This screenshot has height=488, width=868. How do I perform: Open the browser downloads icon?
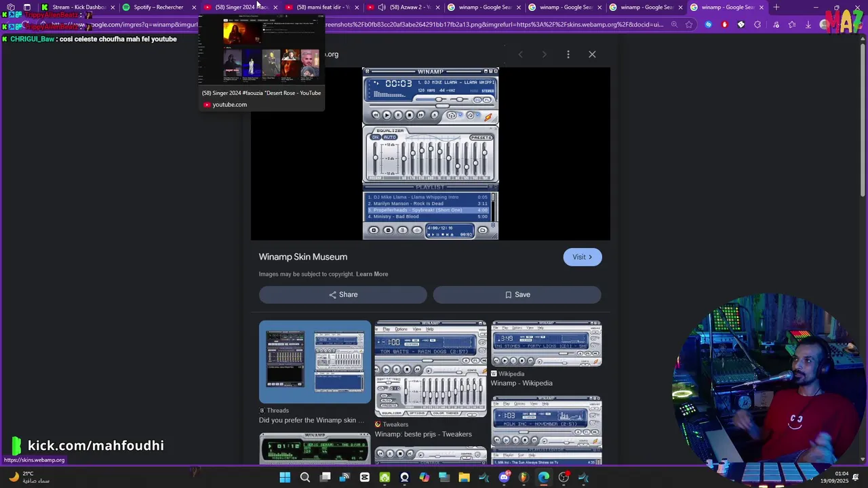pos(808,24)
